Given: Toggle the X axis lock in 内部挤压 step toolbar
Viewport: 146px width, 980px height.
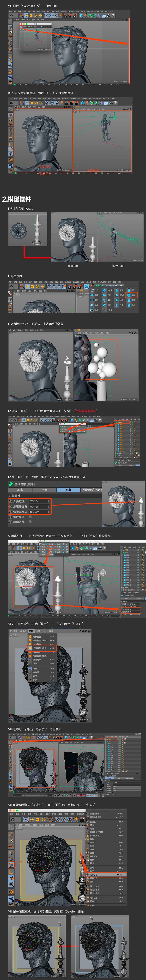Looking at the screenshot, I should [x=58, y=819].
